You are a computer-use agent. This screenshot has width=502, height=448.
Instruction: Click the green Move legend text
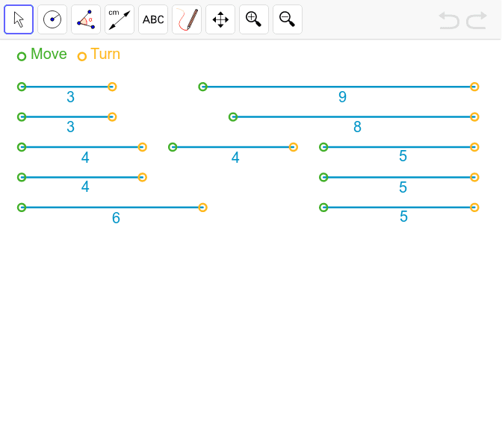[49, 54]
